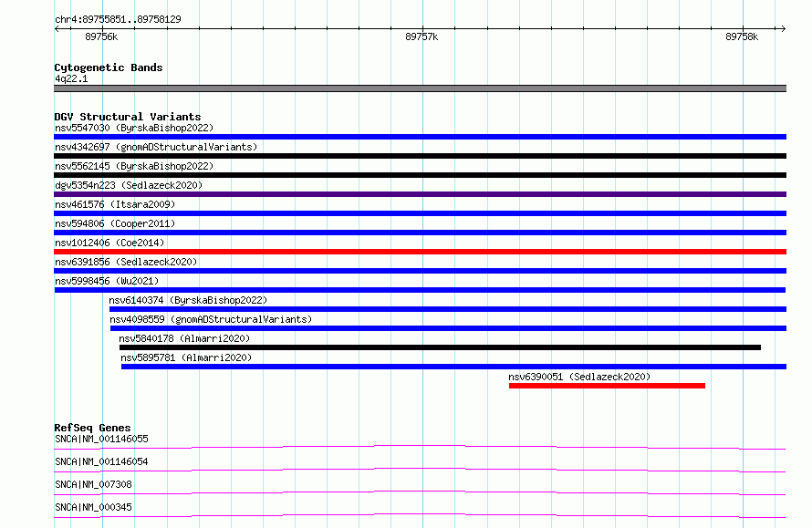Viewport: 812px width, 528px height.
Task: Click the black bar for nsv5840178
Action: 440,347
